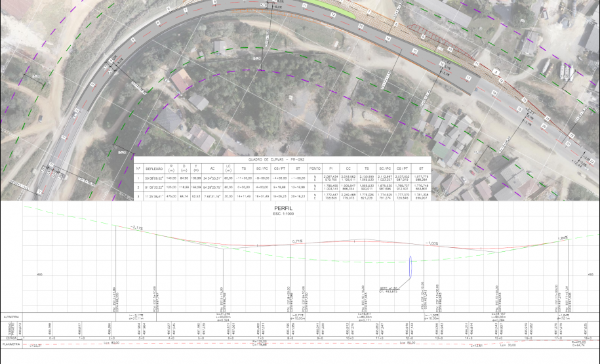
Task: Select the PONTO column header in curves table
Action: 315,169
